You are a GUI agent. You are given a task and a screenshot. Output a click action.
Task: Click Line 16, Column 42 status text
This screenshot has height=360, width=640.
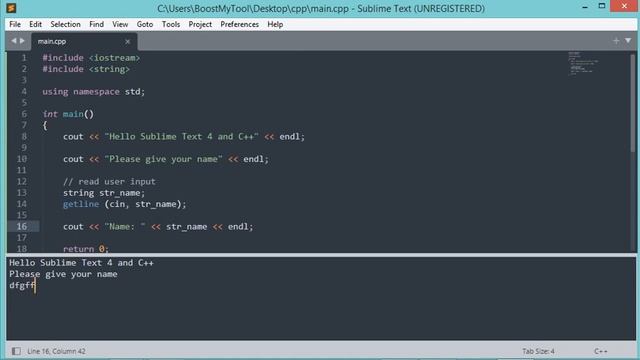[x=56, y=351]
